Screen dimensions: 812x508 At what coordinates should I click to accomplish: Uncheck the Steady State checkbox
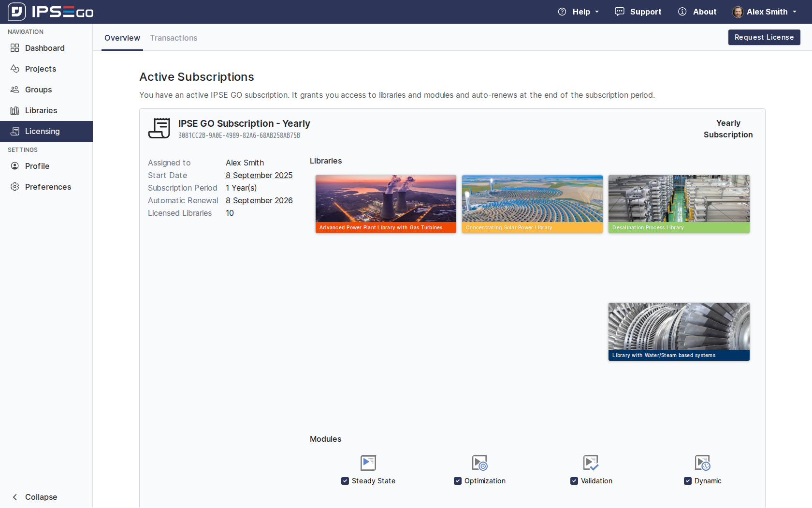point(345,481)
